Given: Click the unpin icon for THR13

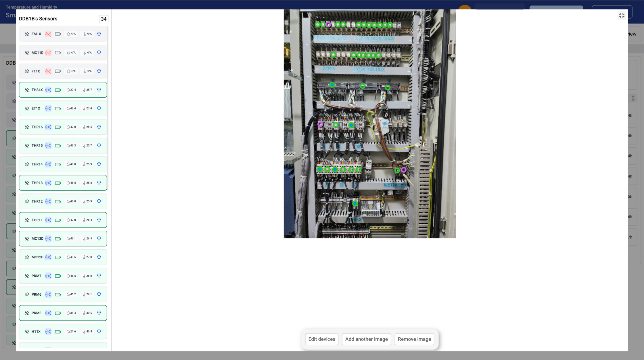Looking at the screenshot, I should pyautogui.click(x=27, y=183).
